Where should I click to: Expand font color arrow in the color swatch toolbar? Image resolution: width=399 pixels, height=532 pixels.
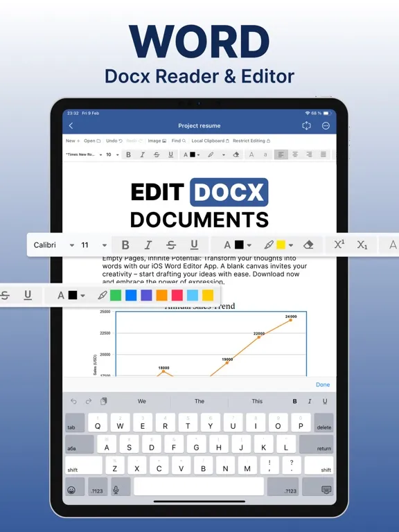point(82,296)
